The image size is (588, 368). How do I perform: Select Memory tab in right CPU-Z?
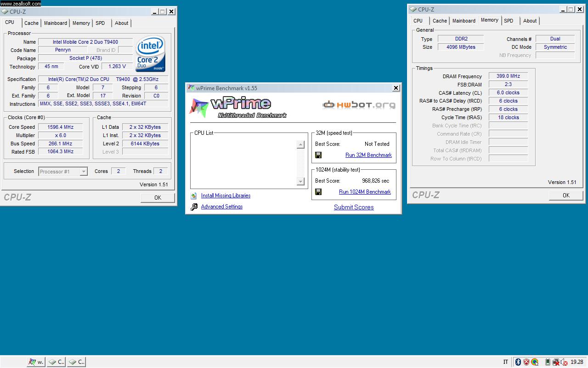(490, 20)
